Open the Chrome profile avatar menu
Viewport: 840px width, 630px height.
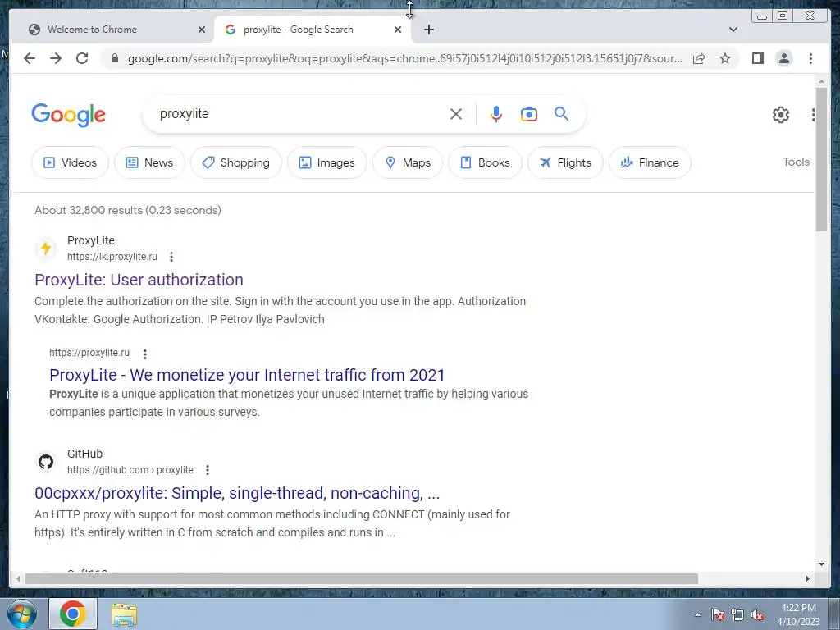[x=783, y=58]
